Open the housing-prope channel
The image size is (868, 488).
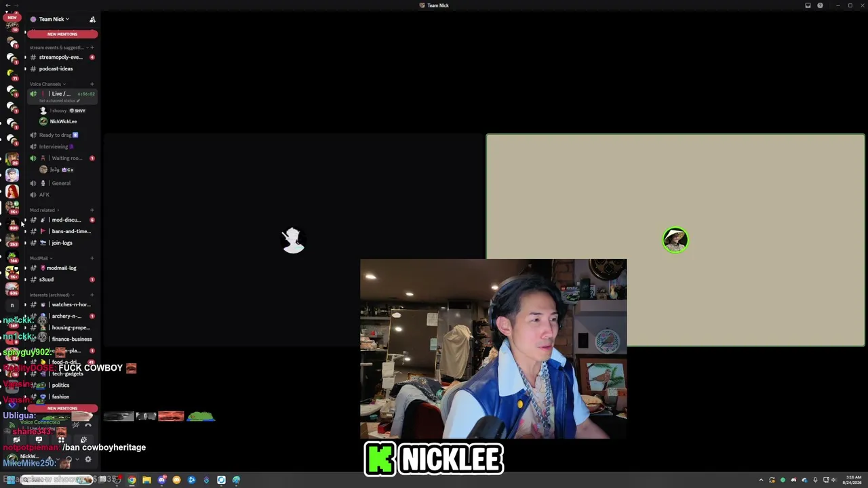[x=62, y=327]
